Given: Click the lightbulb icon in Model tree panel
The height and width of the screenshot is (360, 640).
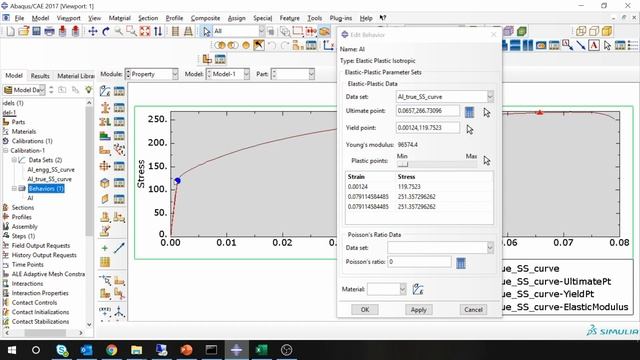Looking at the screenshot, I should click(89, 89).
